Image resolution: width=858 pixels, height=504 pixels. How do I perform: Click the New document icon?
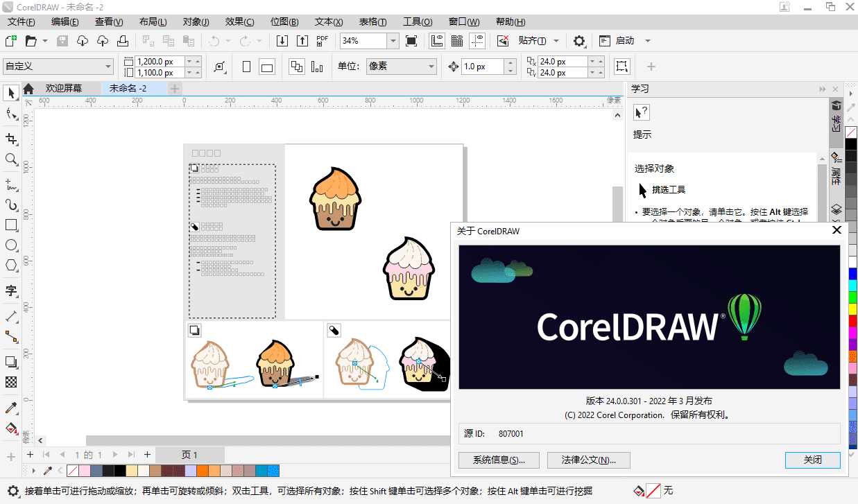click(11, 41)
